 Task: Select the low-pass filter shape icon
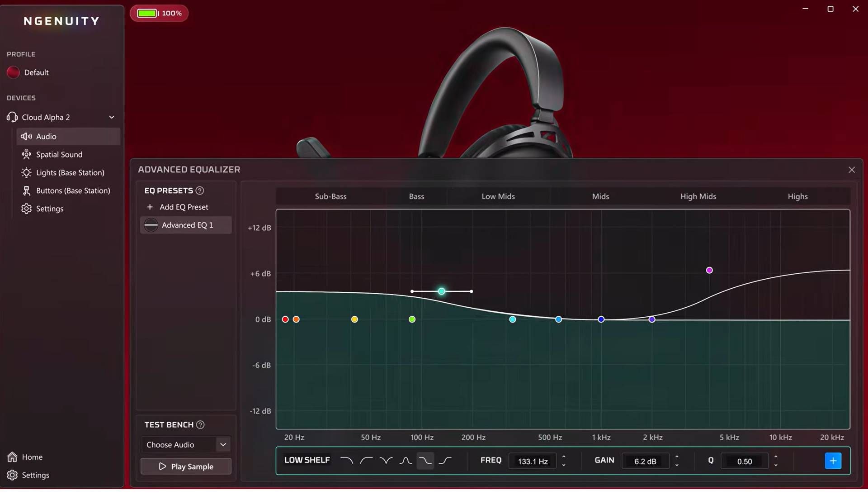click(347, 461)
